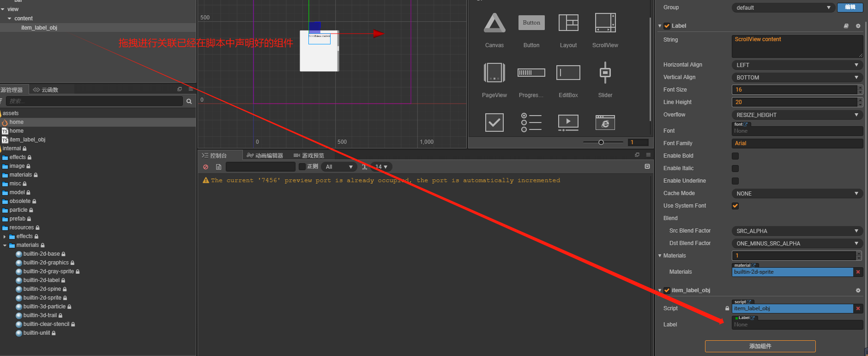The width and height of the screenshot is (868, 356).
Task: Open item_label_obj component gear settings
Action: click(x=858, y=290)
